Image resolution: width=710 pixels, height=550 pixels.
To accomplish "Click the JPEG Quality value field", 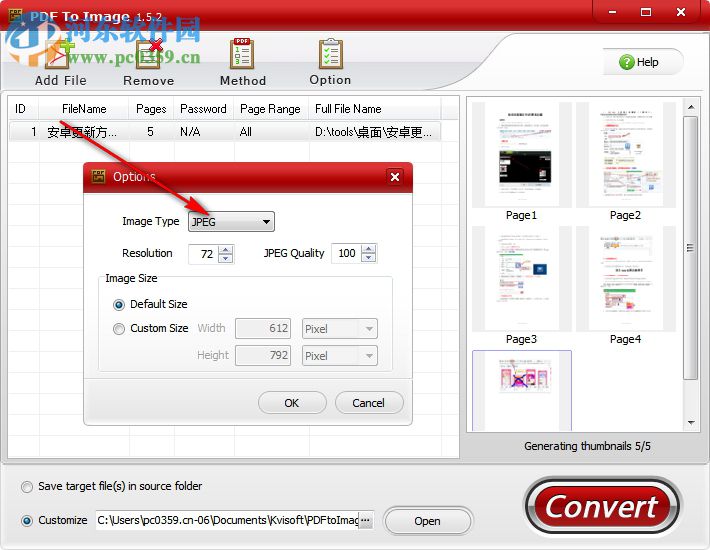I will coord(346,253).
